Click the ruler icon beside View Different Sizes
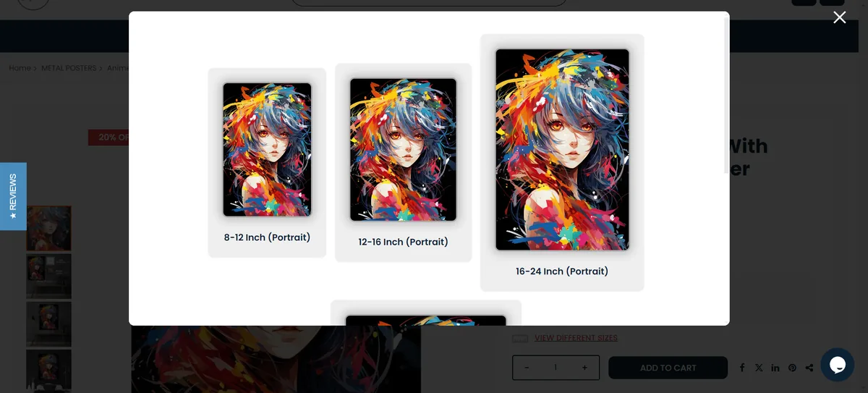Image resolution: width=868 pixels, height=393 pixels. [520, 338]
